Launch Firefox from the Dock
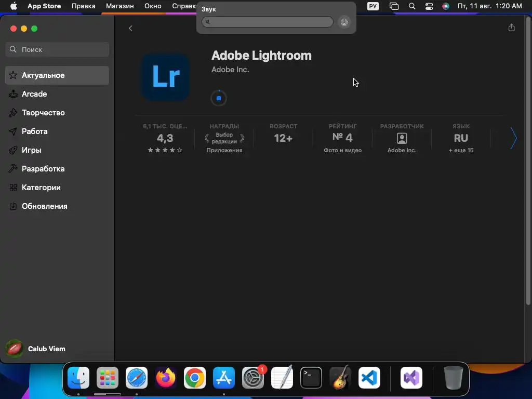Screen dimensions: 532x399 (166, 378)
